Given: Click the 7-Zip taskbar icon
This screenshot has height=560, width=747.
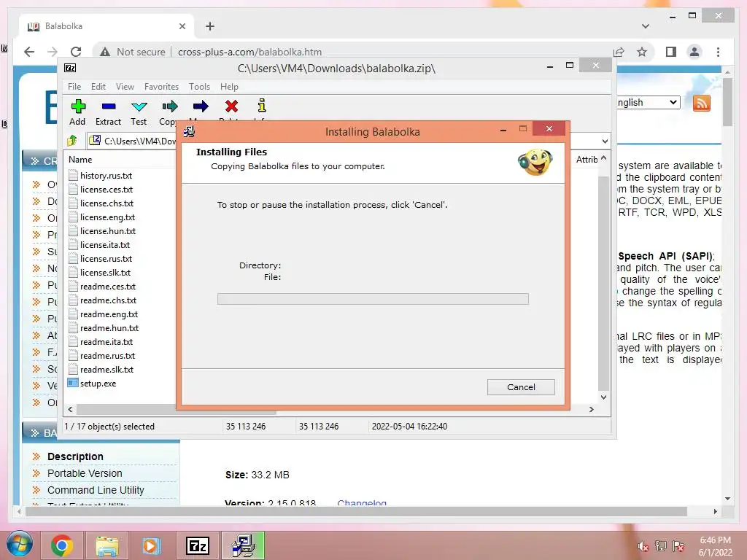Looking at the screenshot, I should pos(198,545).
